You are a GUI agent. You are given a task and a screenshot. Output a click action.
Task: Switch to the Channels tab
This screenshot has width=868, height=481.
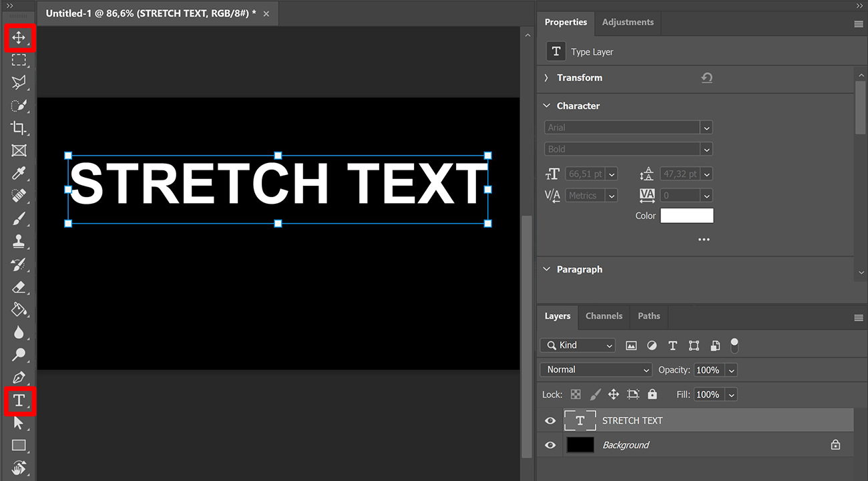pos(604,316)
